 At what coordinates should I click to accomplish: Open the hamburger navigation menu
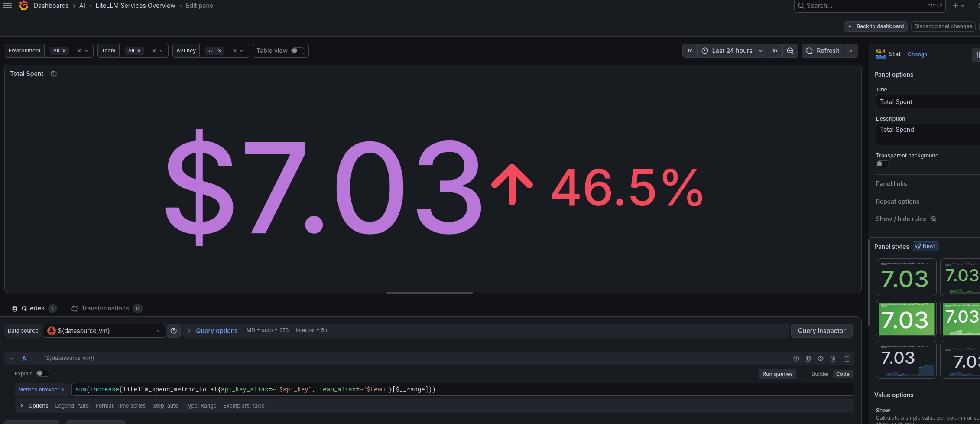[7, 6]
